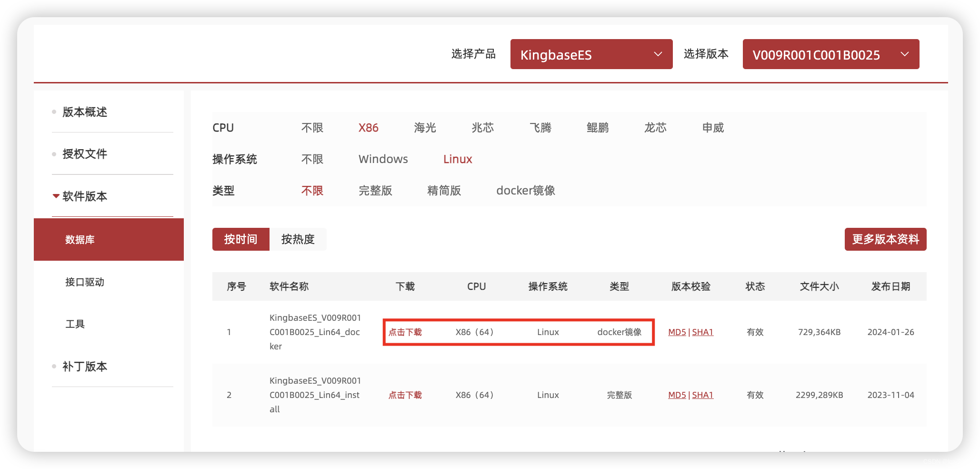Click the docker镜像 type cell in row 1
This screenshot has height=469, width=980.
pos(620,332)
